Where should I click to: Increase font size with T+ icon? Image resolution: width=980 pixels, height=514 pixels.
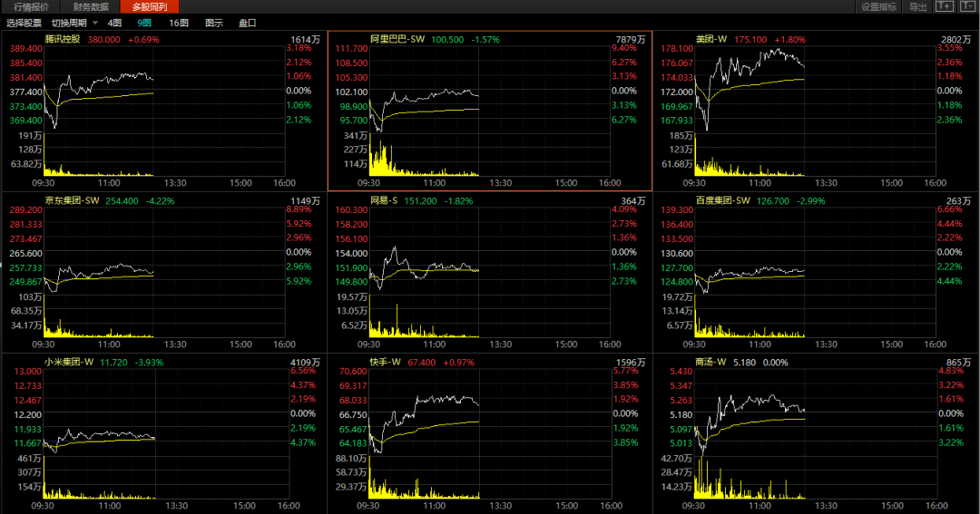point(944,6)
